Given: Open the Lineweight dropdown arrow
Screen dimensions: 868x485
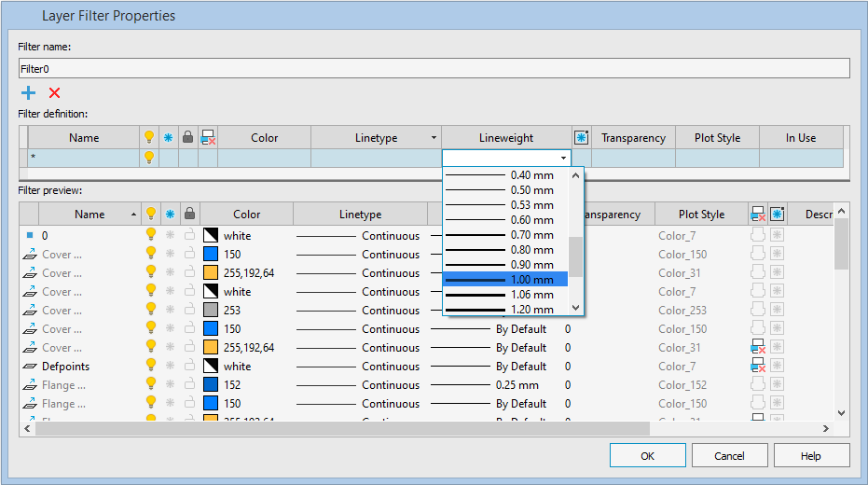Looking at the screenshot, I should (x=563, y=159).
